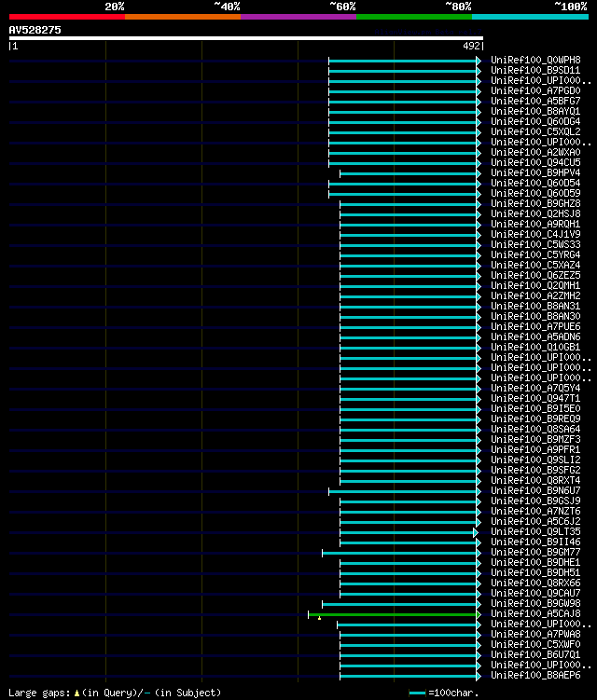This screenshot has width=597, height=700.
Task: Pick the UniRef100_Q10GB1 hit label
Action: click(x=535, y=348)
